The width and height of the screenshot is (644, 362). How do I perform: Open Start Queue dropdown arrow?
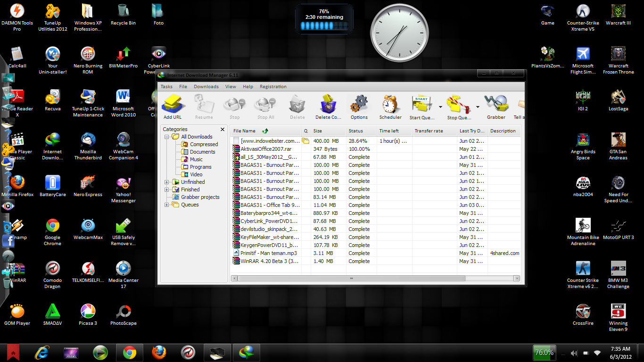pyautogui.click(x=440, y=107)
